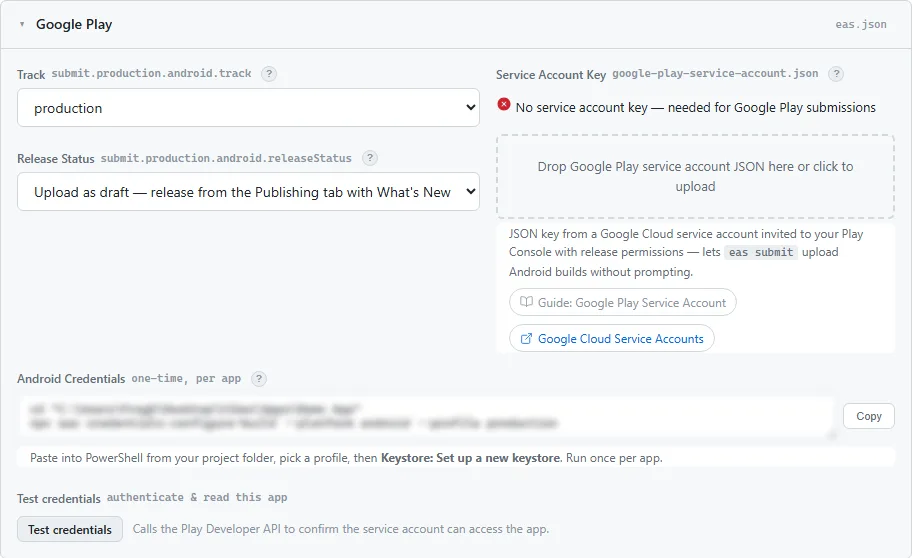Click the red no-service-account error icon
Image resolution: width=912 pixels, height=558 pixels.
[504, 105]
